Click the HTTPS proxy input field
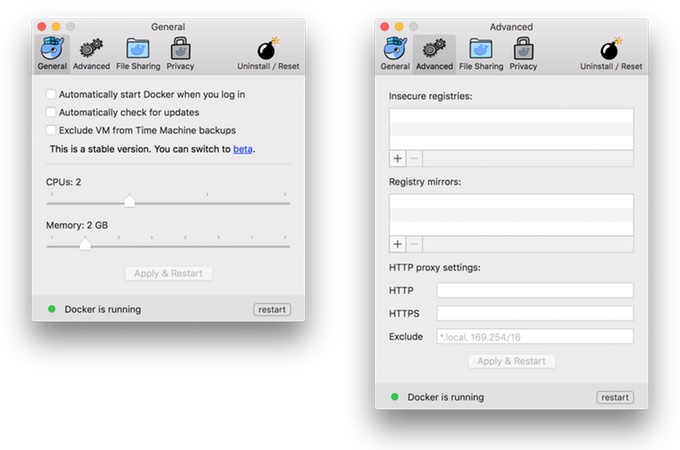This screenshot has height=450, width=680. tap(535, 313)
